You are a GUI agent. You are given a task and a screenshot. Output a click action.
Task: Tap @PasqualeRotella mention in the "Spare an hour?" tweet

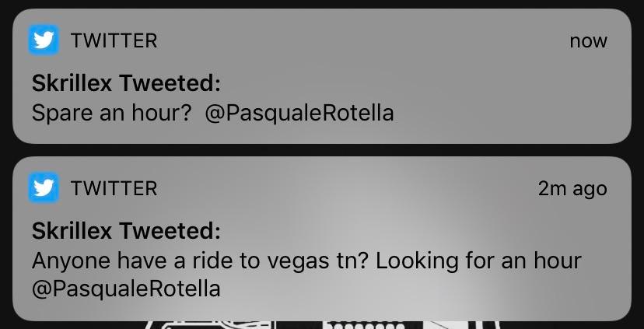coord(299,114)
